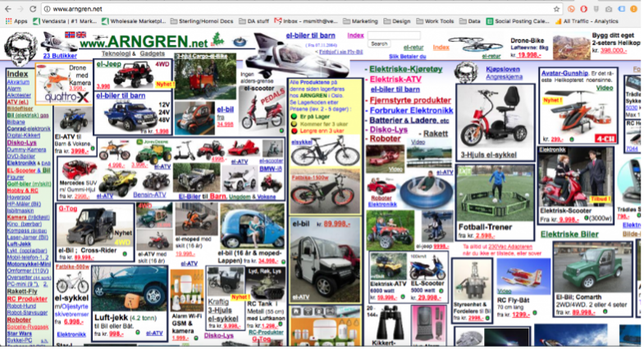Select RC Produkter in the sidebar index
This screenshot has height=350, width=644.
27,298
